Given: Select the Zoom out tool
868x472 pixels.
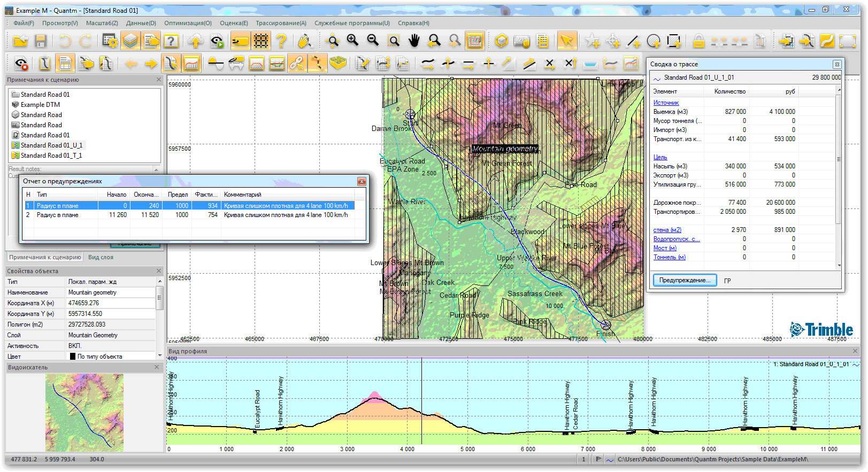Looking at the screenshot, I should tap(373, 41).
